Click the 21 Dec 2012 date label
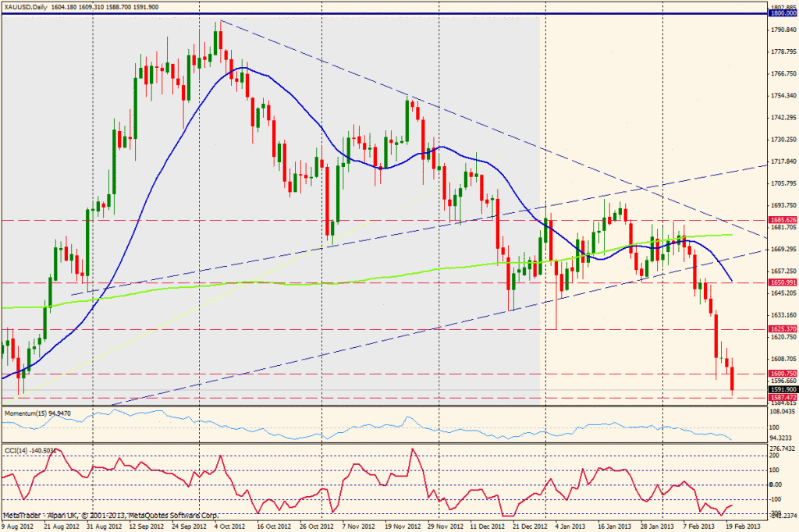This screenshot has width=799, height=532. [x=522, y=527]
